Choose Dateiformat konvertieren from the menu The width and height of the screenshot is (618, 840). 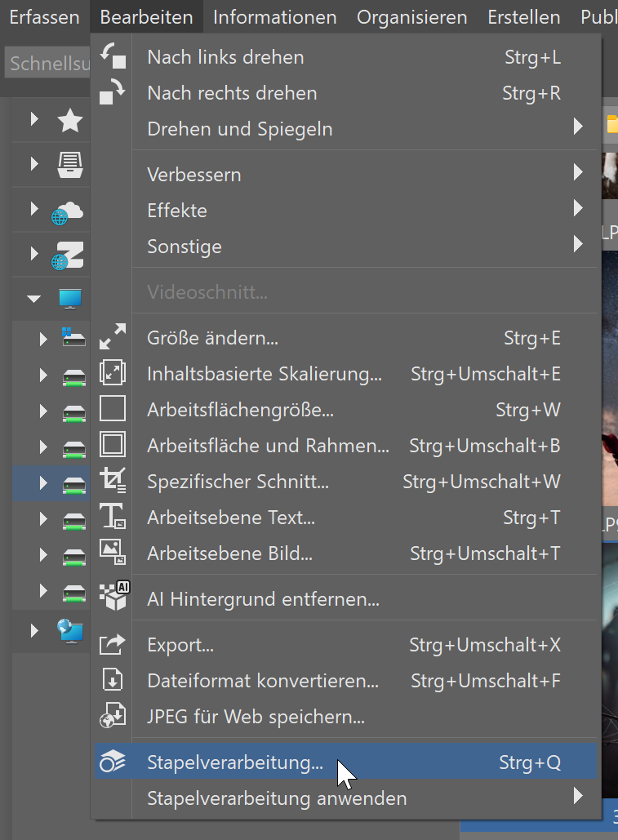(262, 680)
